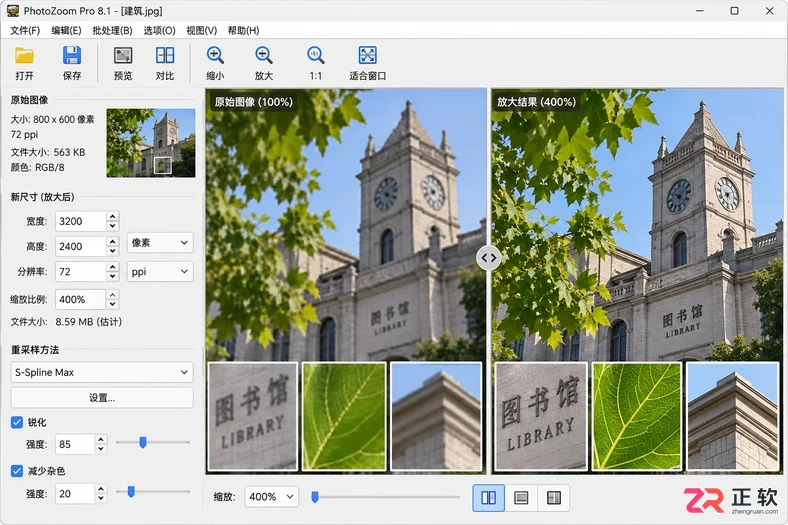
Task: Set view to 1:1 zoom
Action: click(x=316, y=63)
